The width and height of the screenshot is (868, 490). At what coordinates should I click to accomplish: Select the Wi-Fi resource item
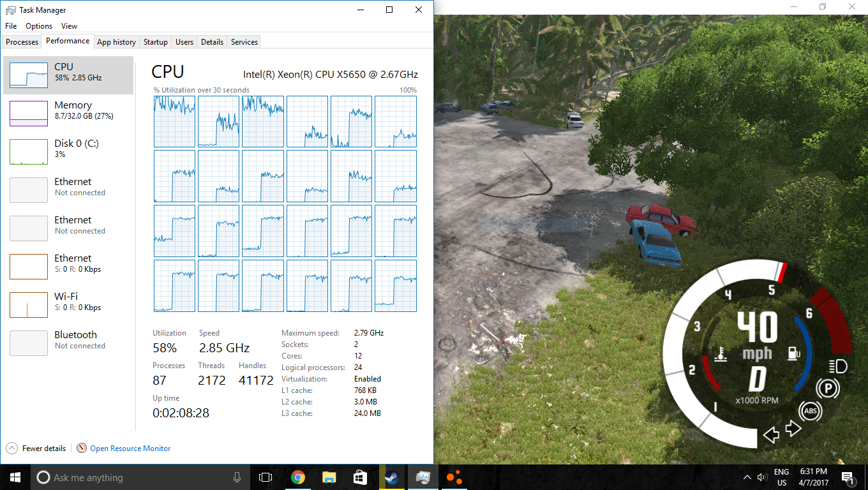pos(68,305)
